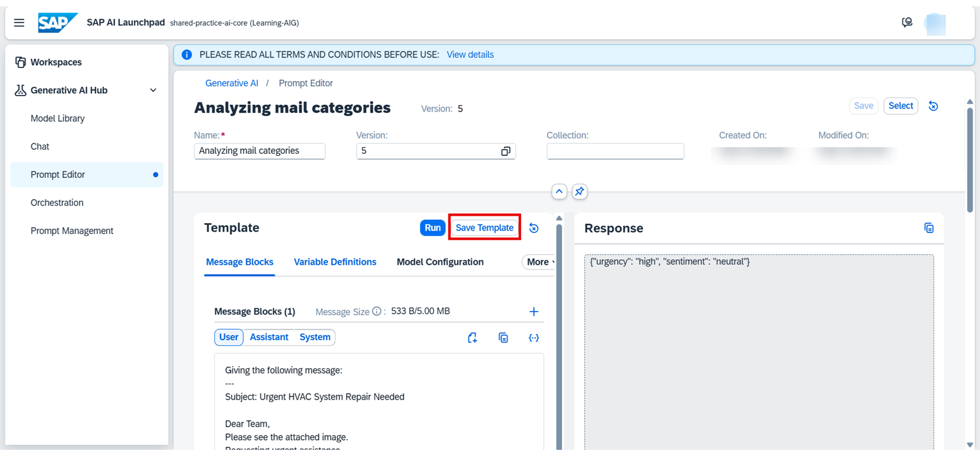
Task: Click the SAP logo
Action: (58, 23)
